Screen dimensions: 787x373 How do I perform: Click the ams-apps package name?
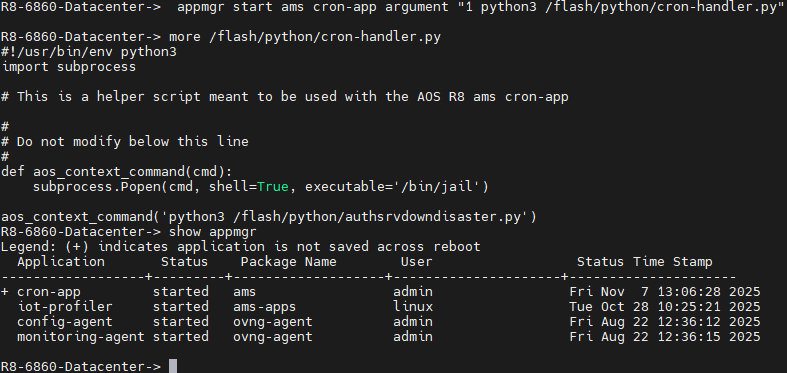tap(265, 307)
